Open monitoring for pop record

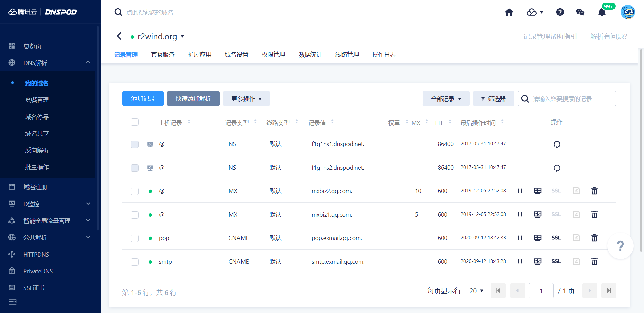point(537,238)
